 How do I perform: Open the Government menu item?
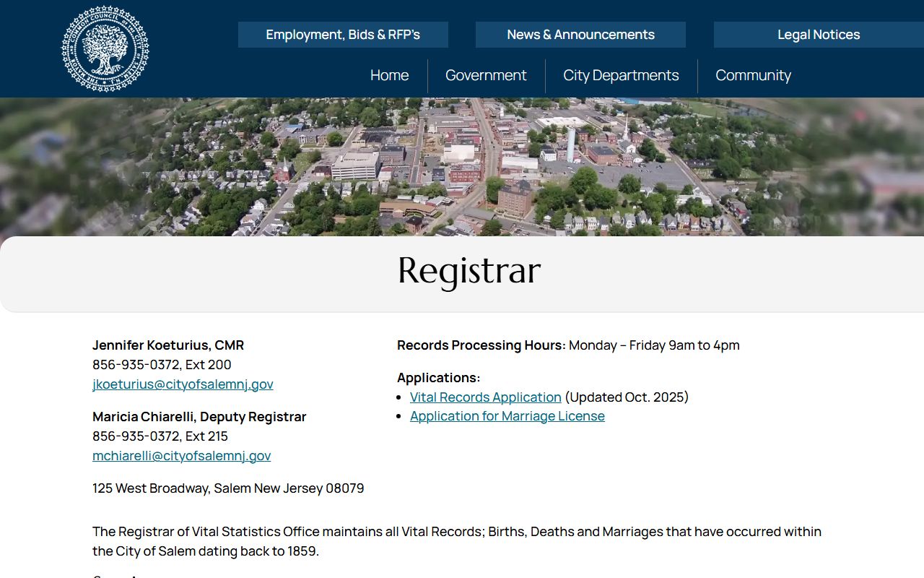click(x=486, y=75)
